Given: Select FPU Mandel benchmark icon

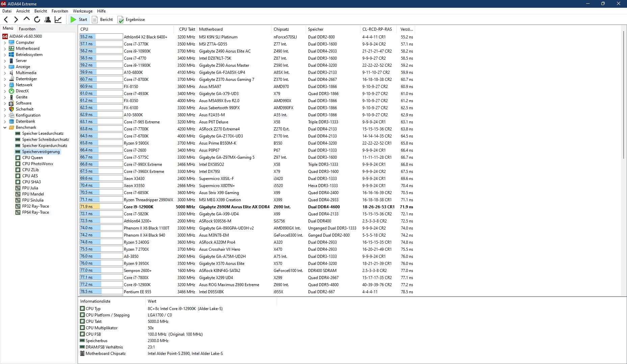Looking at the screenshot, I should coord(18,194).
